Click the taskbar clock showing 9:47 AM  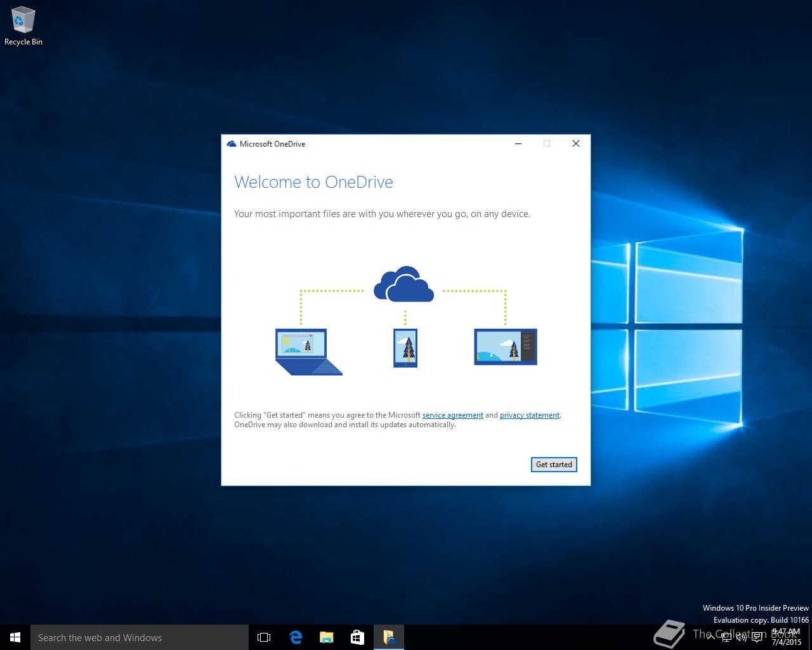pyautogui.click(x=787, y=637)
